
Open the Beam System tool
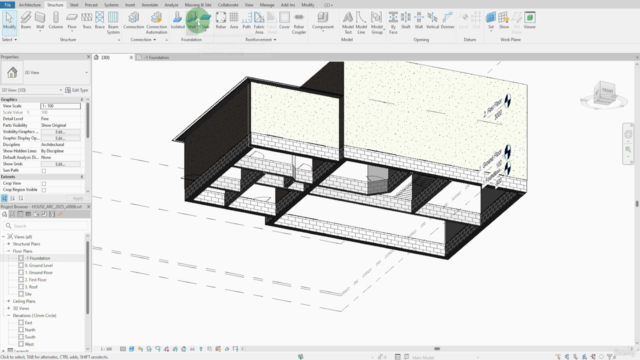pyautogui.click(x=113, y=22)
